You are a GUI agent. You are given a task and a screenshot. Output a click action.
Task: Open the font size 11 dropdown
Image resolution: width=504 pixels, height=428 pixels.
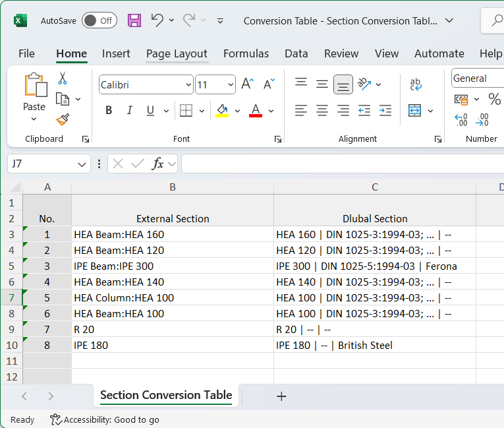pos(231,85)
